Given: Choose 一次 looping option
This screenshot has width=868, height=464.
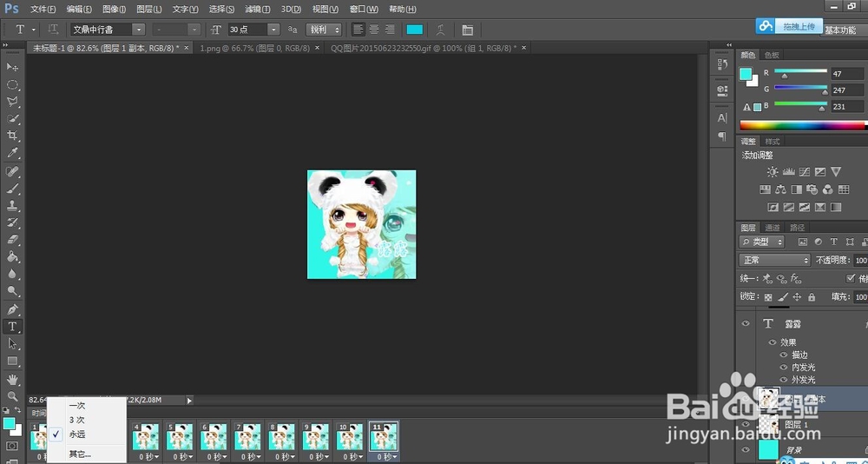Looking at the screenshot, I should pos(77,406).
